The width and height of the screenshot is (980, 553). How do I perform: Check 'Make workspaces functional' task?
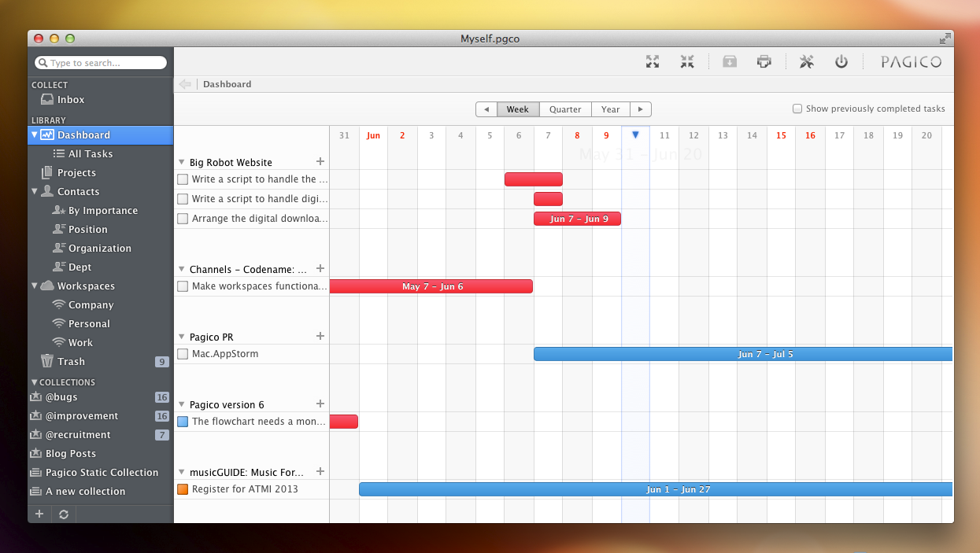(183, 286)
